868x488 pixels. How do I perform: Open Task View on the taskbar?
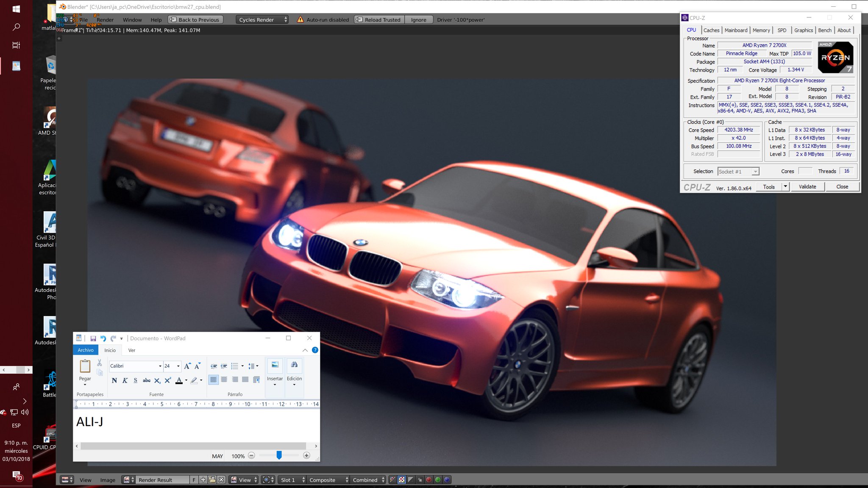(x=16, y=45)
